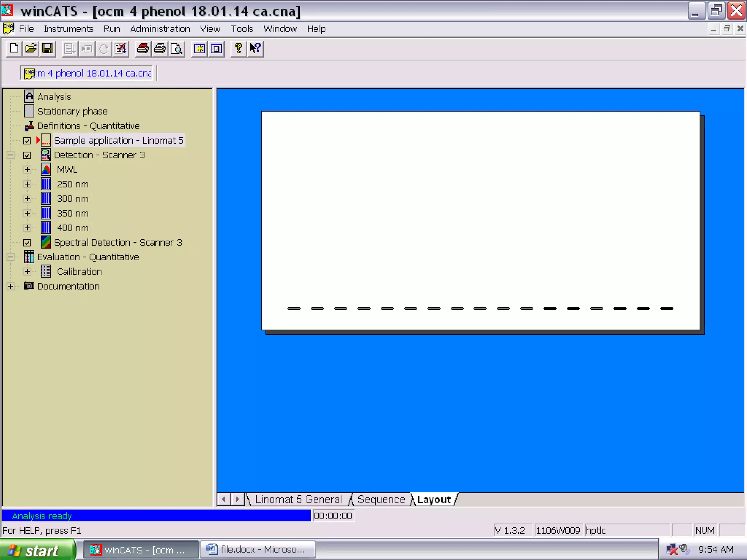This screenshot has height=560, width=747.
Task: Click the New document toolbar icon
Action: (14, 48)
